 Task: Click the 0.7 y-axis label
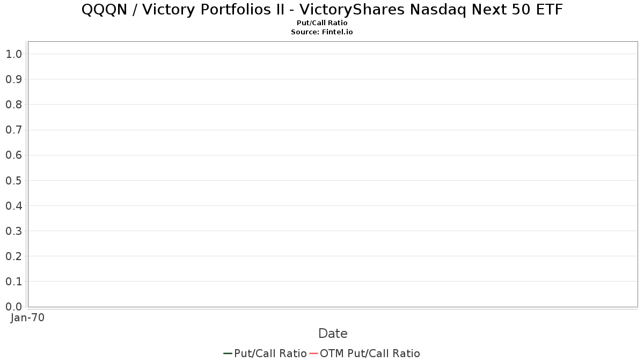[x=13, y=130]
